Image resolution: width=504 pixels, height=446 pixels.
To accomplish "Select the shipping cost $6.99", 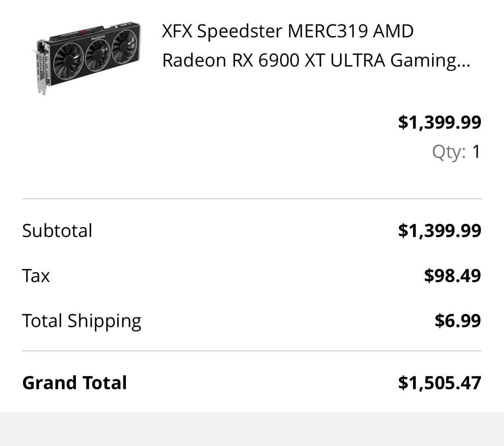I will [x=457, y=321].
